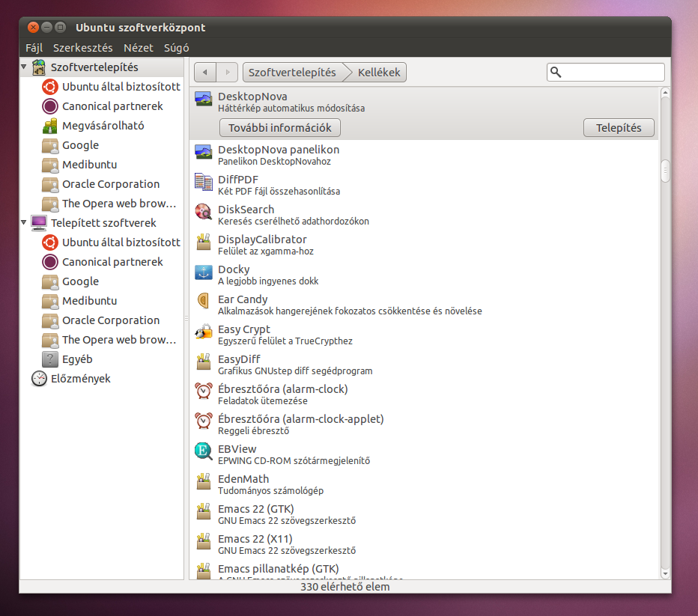Click the Ear Candy icon
The width and height of the screenshot is (698, 616).
204,302
